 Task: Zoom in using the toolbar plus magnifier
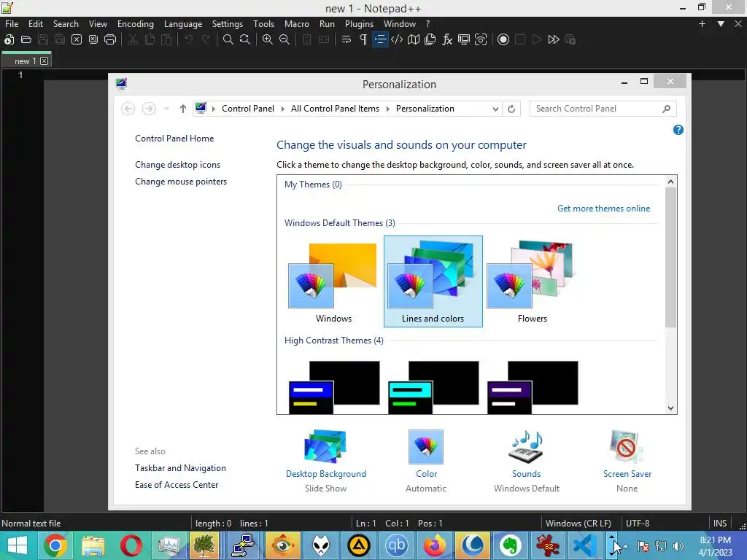(268, 39)
